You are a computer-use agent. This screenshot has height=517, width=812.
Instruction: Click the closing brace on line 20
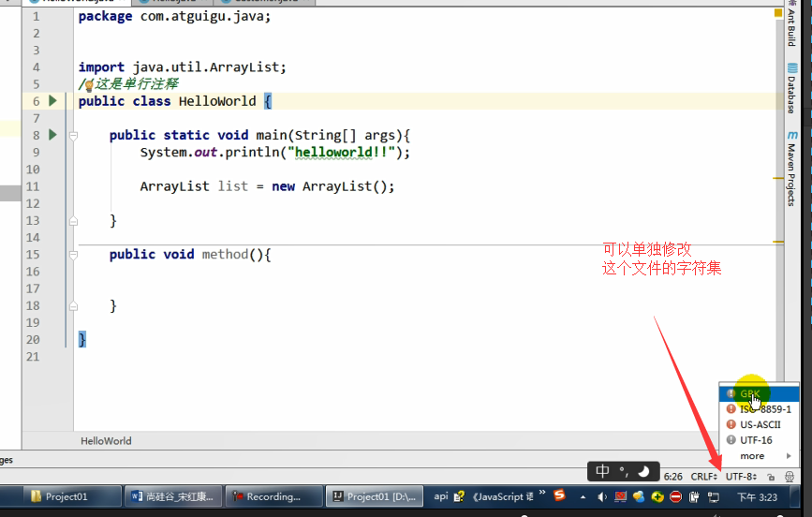81,339
